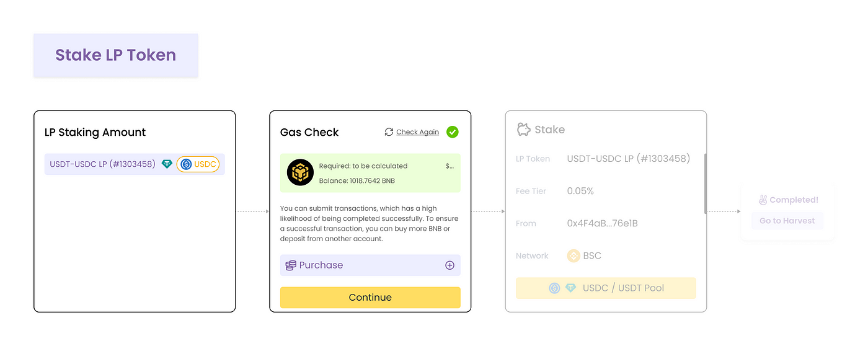Click the green checkmark status icon
The height and width of the screenshot is (346, 868).
click(453, 132)
